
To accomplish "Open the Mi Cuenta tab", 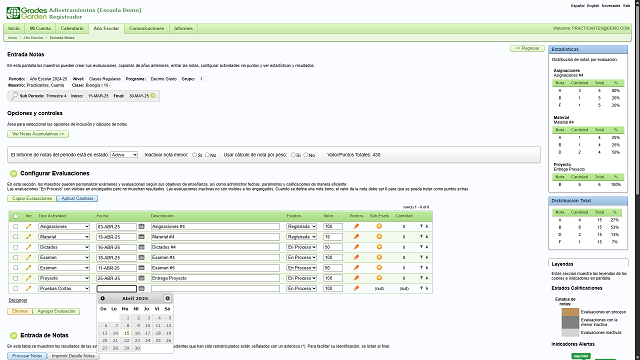I will point(40,29).
